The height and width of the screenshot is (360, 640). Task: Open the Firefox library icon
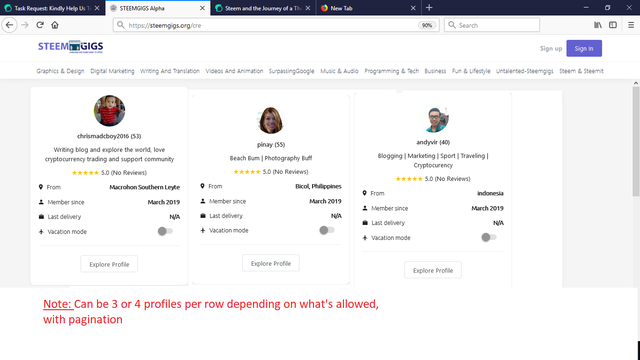[x=598, y=25]
